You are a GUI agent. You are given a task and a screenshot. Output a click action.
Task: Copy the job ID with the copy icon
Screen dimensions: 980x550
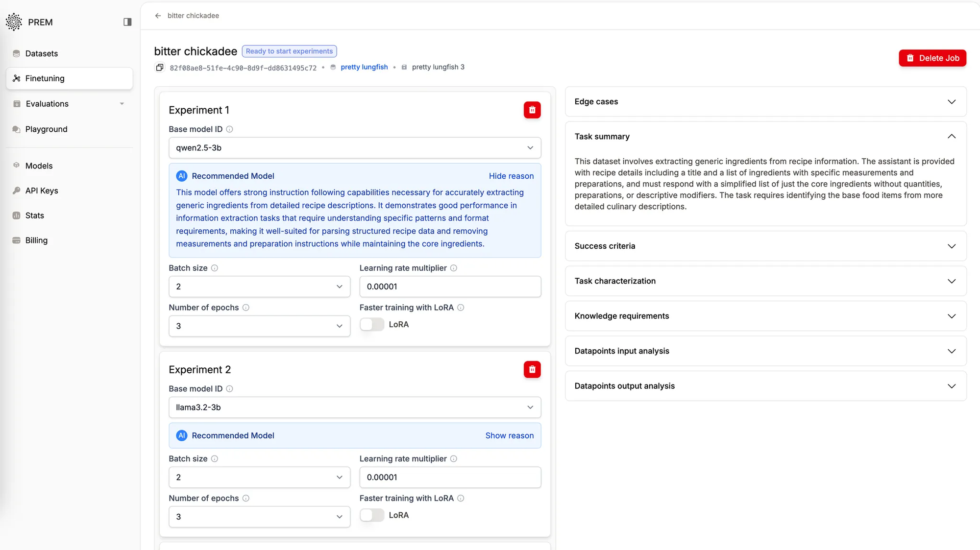click(x=159, y=67)
